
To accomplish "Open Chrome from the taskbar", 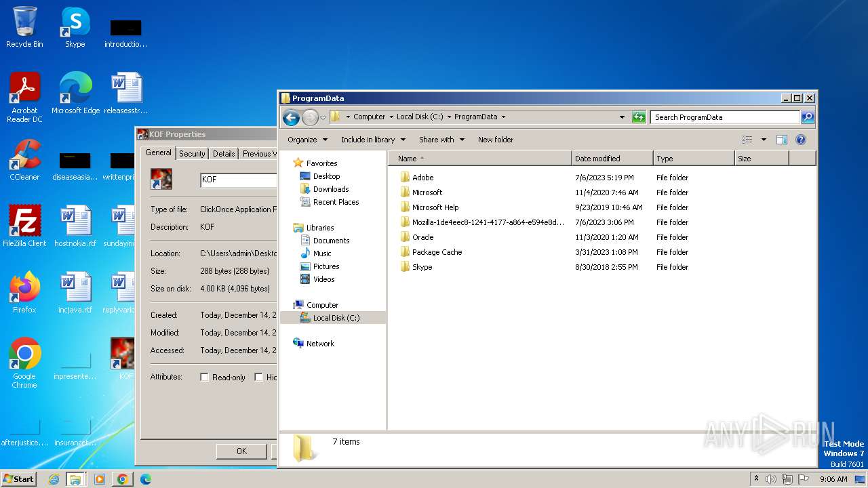I will tap(123, 479).
